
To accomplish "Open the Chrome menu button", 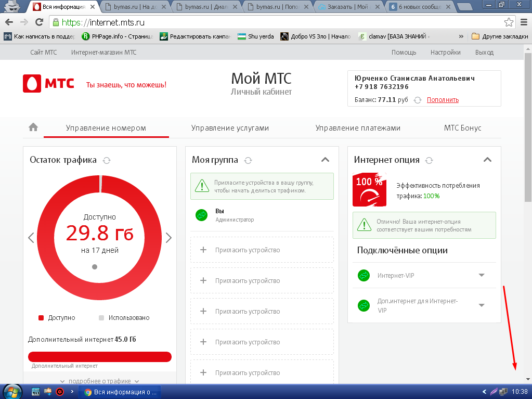I will [523, 22].
